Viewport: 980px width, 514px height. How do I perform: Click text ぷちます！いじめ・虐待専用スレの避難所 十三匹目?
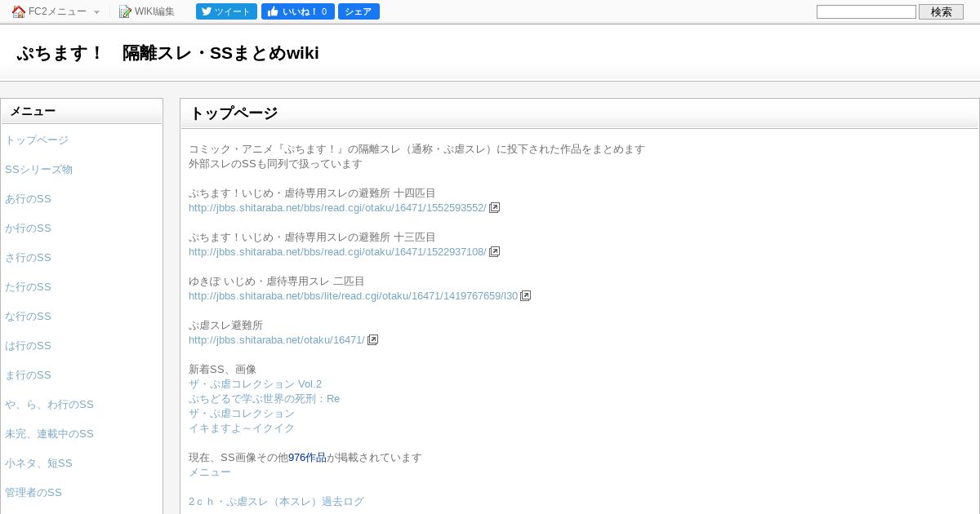click(312, 237)
